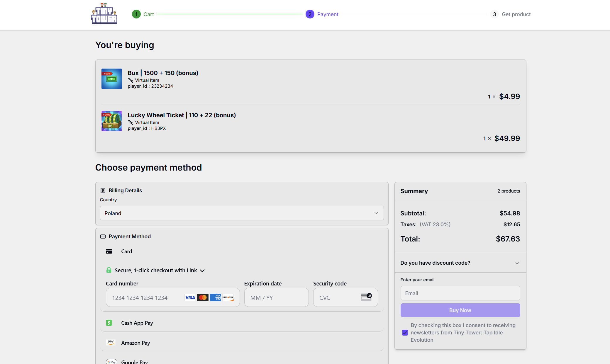Click player_id 23234234 text
This screenshot has width=610, height=364.
pos(150,86)
